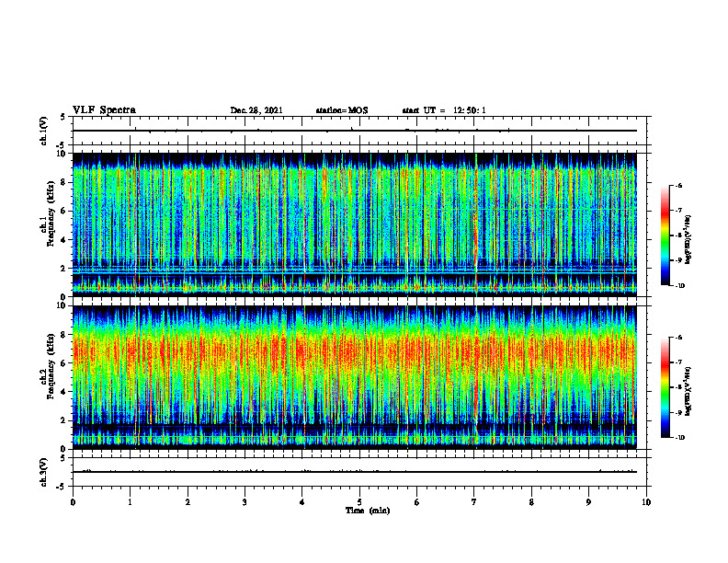Click the '8' frequency tick on ch.1 axis

pos(64,182)
